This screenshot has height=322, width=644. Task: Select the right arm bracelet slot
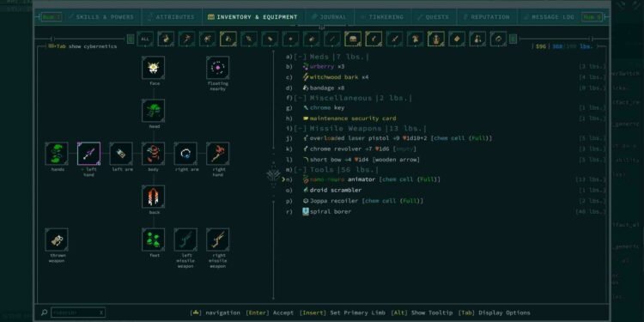pos(185,154)
